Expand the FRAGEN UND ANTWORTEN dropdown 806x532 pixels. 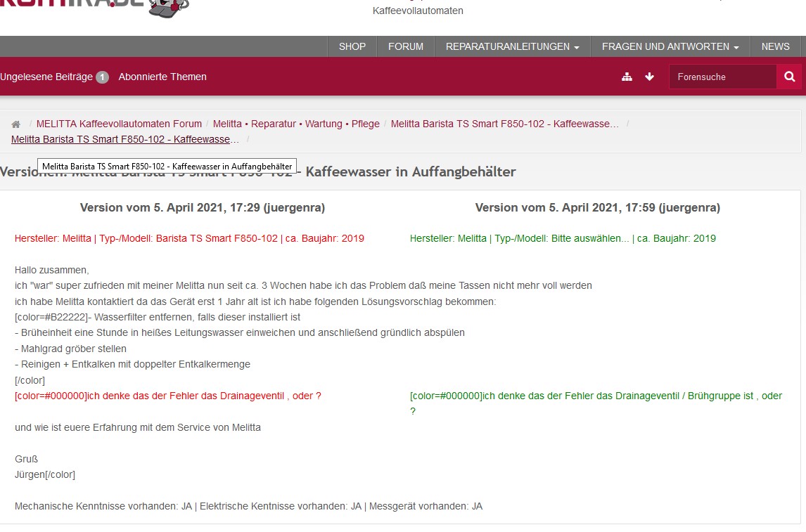670,46
